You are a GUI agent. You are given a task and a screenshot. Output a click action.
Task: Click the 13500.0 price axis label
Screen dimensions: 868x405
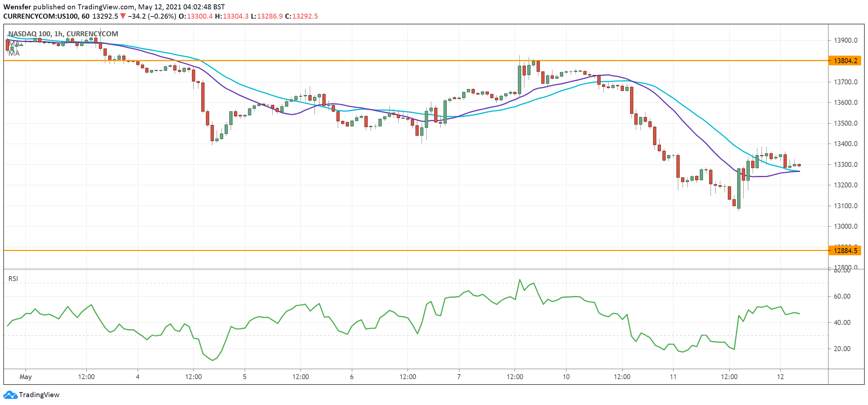coord(845,123)
